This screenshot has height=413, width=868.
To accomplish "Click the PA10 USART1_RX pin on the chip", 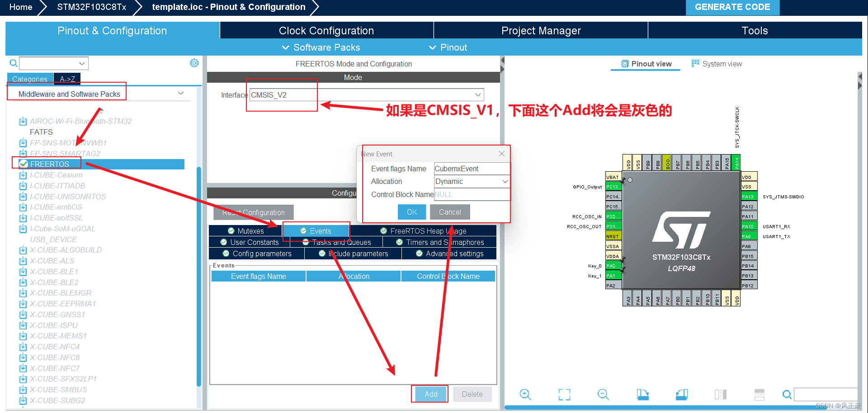I will [x=749, y=226].
